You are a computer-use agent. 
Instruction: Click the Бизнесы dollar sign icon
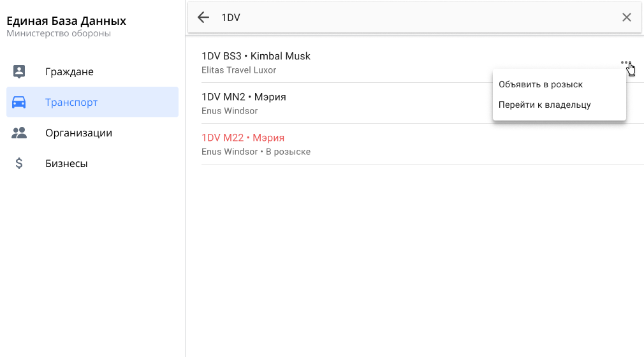[x=19, y=163]
